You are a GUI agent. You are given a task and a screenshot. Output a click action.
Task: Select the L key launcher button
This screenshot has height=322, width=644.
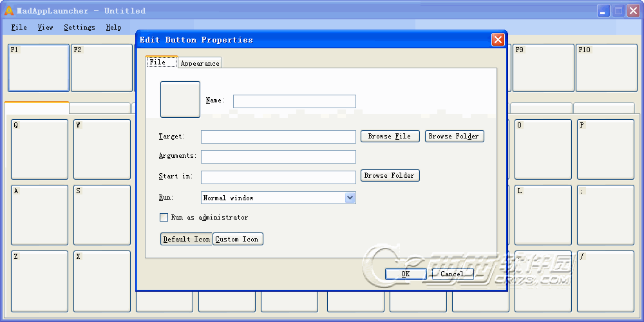(543, 215)
